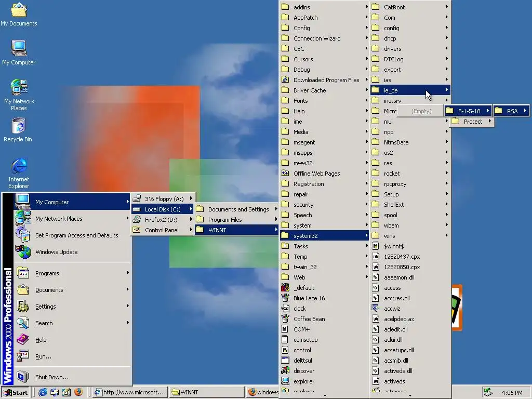This screenshot has height=399, width=532.
Task: Open the Recycle Bin desktop icon
Action: click(18, 130)
